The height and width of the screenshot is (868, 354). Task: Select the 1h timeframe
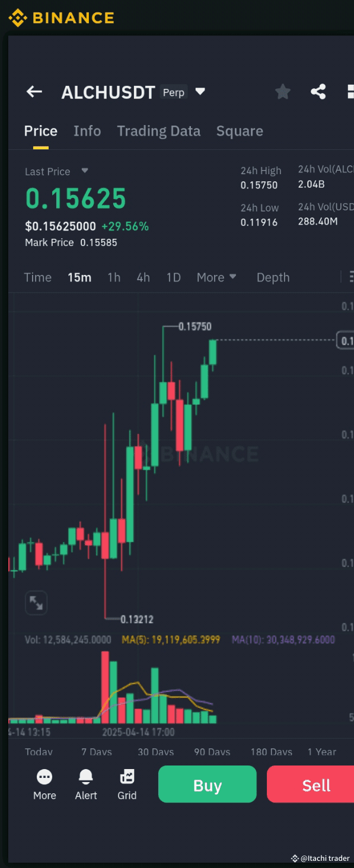click(x=113, y=277)
